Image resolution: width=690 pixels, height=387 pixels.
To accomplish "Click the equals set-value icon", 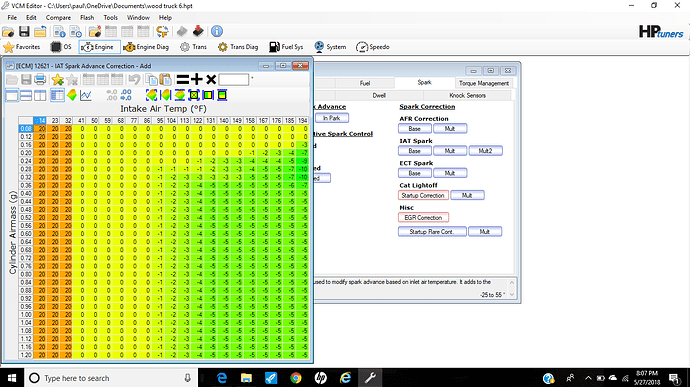I will tap(183, 79).
